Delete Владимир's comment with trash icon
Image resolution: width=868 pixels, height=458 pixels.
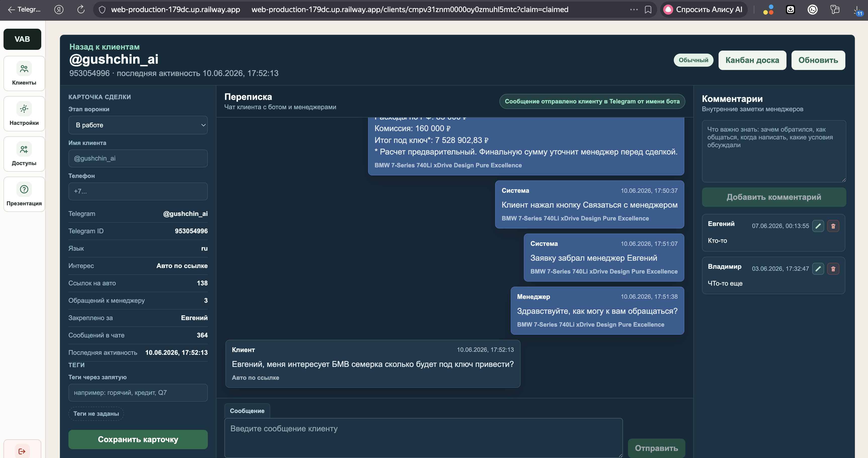pos(833,269)
